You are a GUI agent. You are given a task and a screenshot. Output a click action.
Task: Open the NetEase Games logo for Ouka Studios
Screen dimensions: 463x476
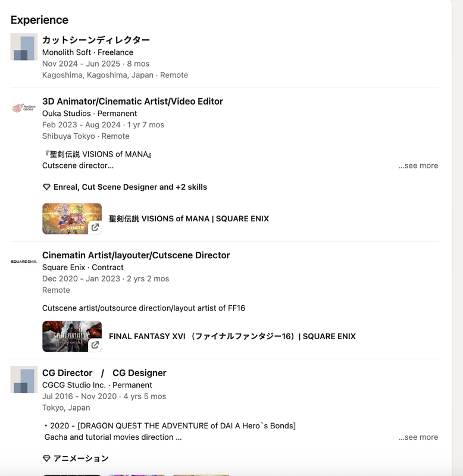tap(24, 108)
